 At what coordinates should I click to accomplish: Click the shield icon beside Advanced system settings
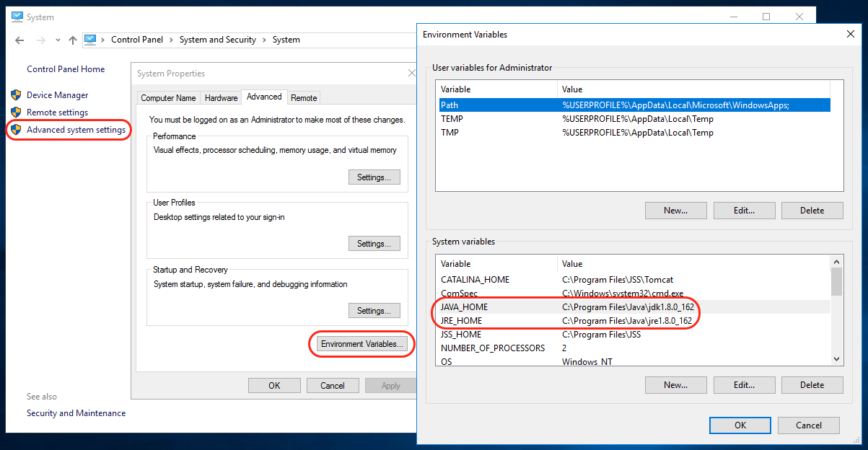(16, 130)
